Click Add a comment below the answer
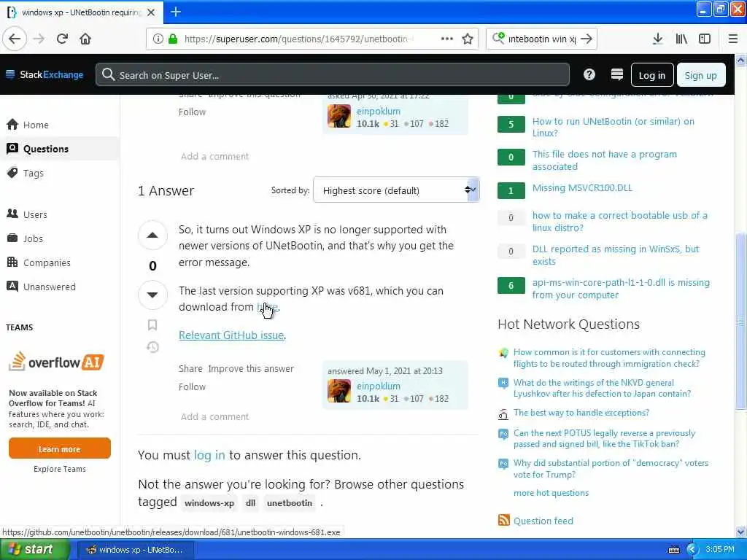747x560 pixels. (x=214, y=416)
